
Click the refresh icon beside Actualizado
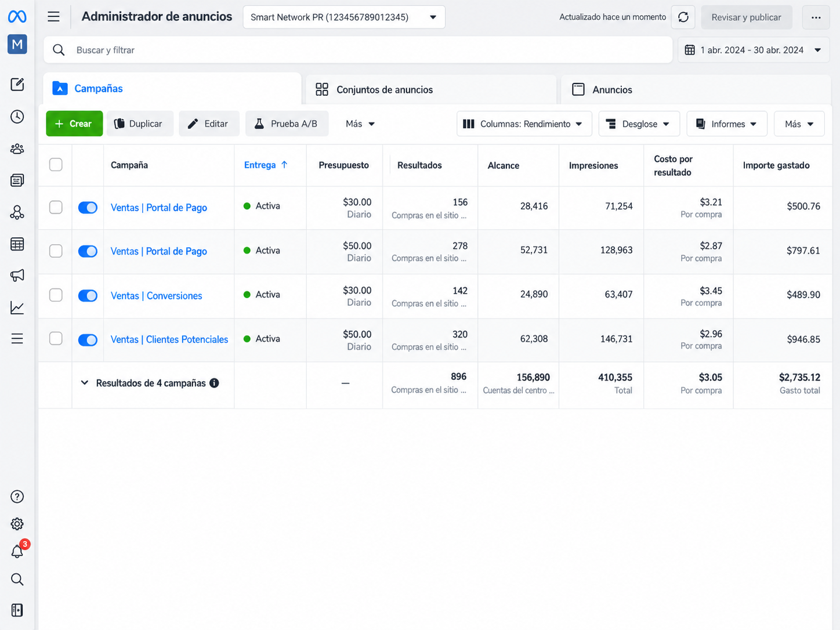click(x=683, y=17)
